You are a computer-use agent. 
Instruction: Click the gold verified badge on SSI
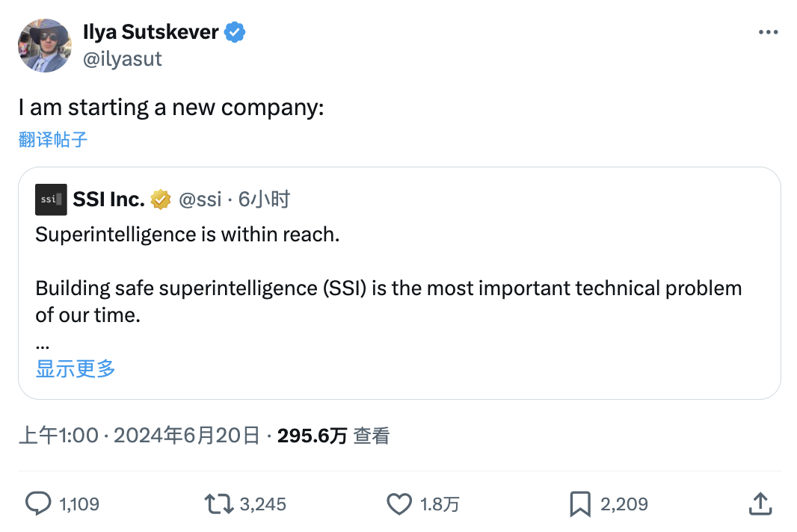coord(161,199)
